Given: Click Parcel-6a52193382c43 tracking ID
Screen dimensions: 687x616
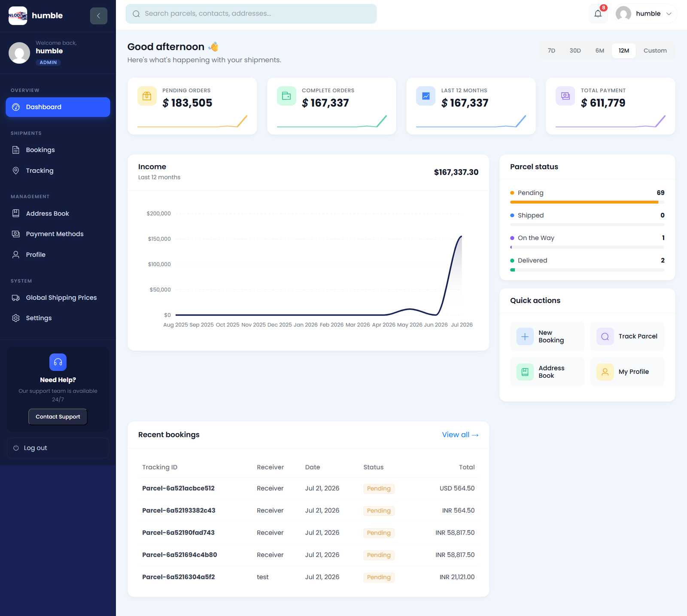Looking at the screenshot, I should pos(179,510).
